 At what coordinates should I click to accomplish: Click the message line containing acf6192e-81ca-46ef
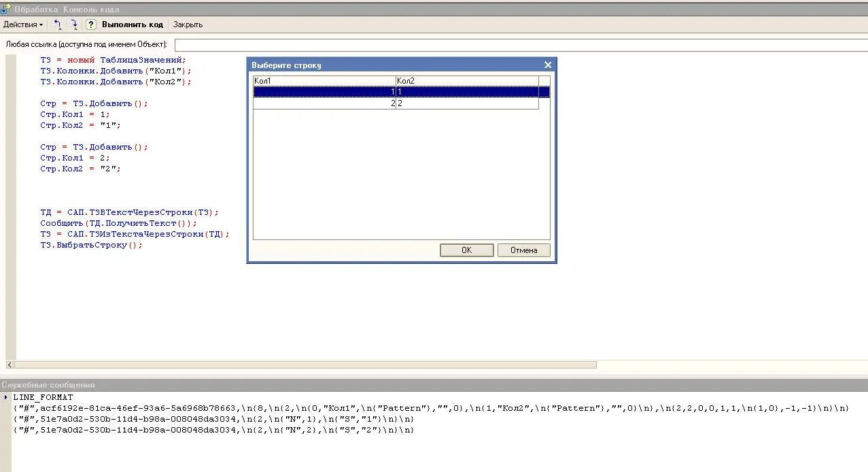click(431, 408)
